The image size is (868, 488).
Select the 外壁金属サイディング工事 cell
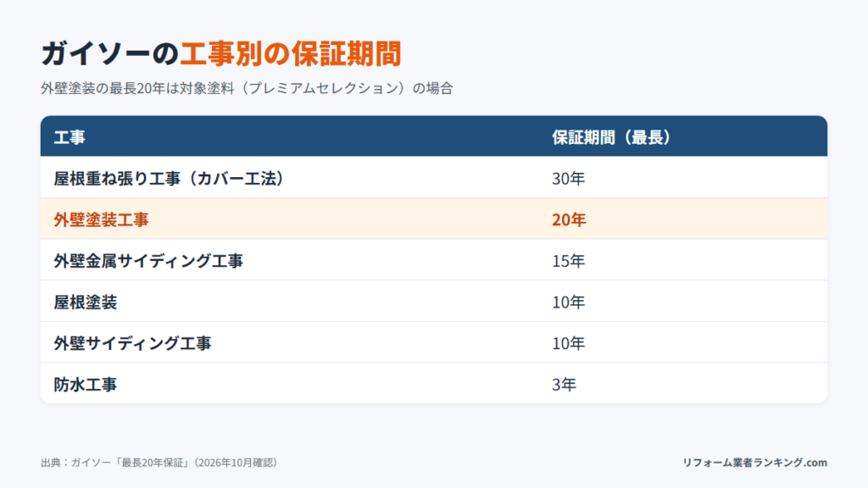pos(148,261)
